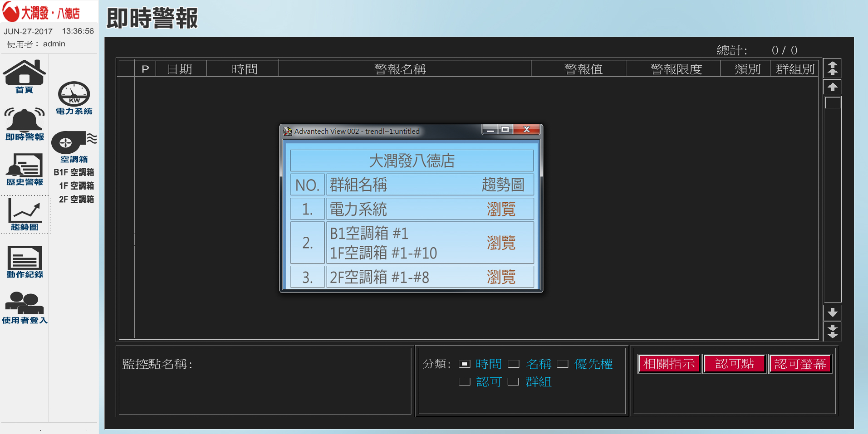Toggle sort by 認可 checkbox
Viewport: 868px width, 434px height.
pyautogui.click(x=464, y=381)
